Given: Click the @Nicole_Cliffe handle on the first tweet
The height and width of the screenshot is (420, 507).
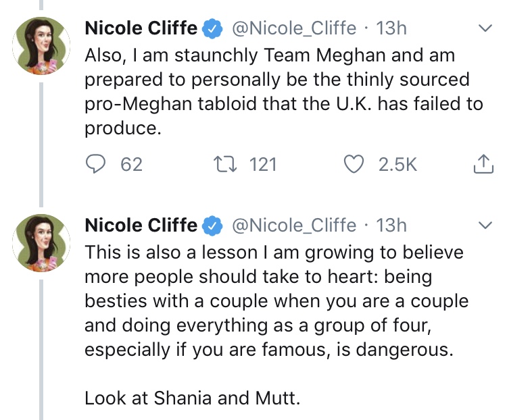Looking at the screenshot, I should (294, 29).
